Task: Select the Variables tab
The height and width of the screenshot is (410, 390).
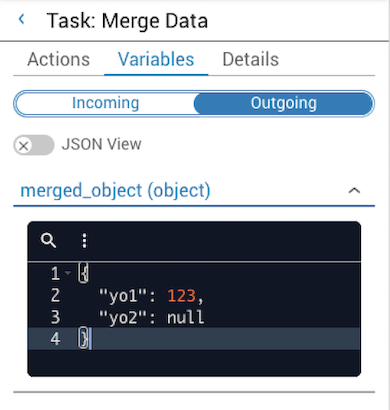Action: [x=156, y=59]
